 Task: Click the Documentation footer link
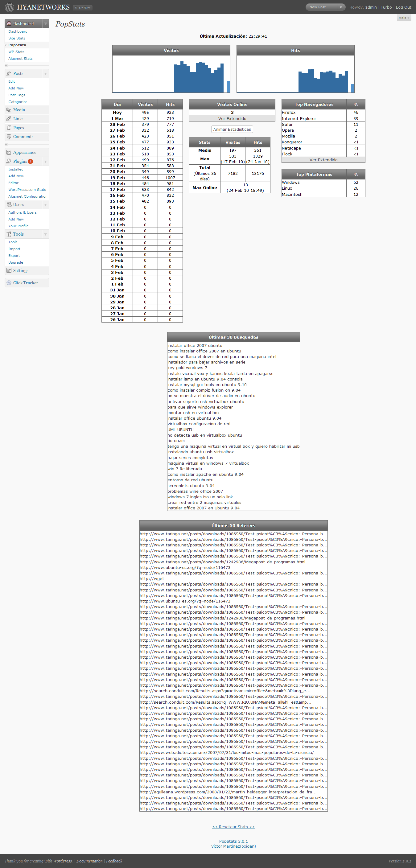[89, 861]
